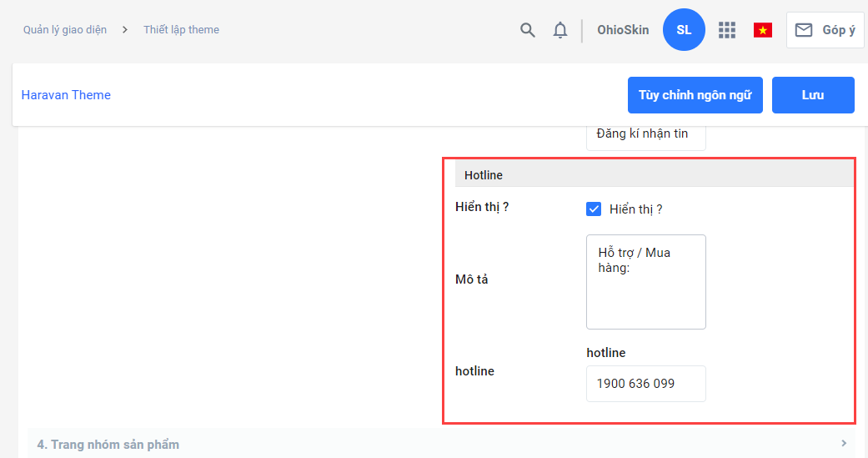Go to Quản lý giao diện breadcrumb
Viewport: 868px width, 458px height.
click(65, 30)
